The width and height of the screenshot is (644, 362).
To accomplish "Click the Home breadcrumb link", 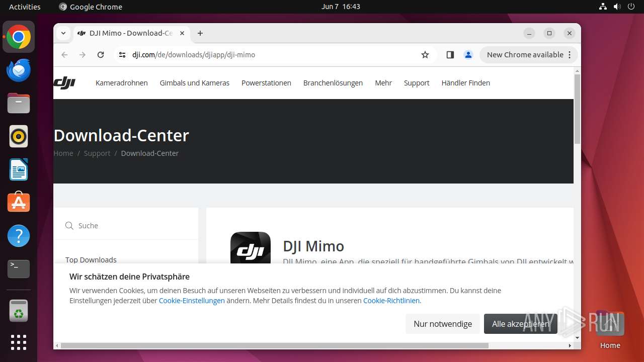I will [x=63, y=153].
